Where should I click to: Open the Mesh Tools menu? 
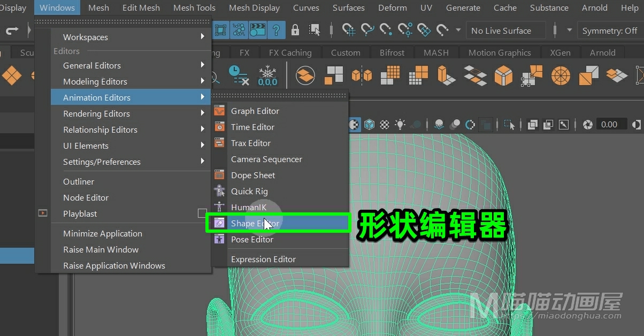click(195, 7)
